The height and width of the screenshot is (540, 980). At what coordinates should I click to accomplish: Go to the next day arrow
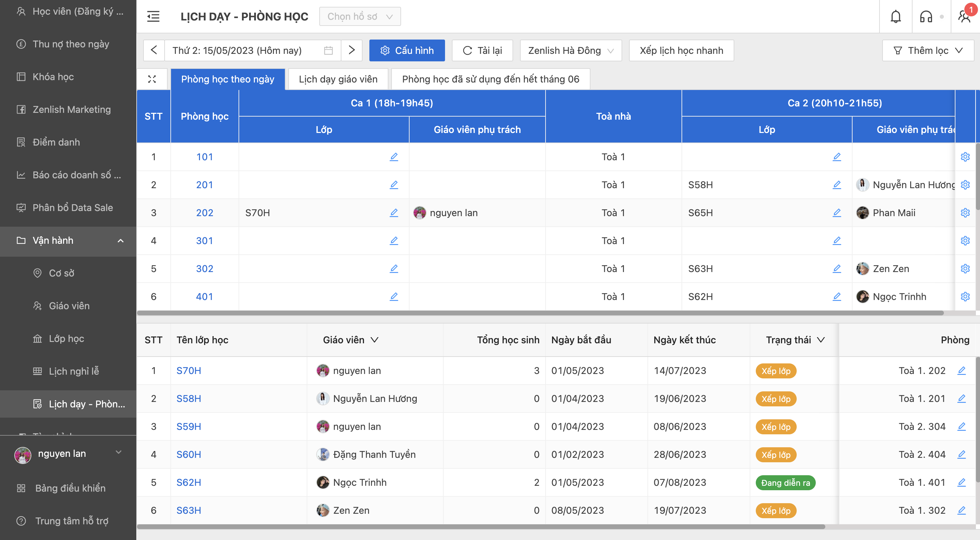[x=352, y=50]
